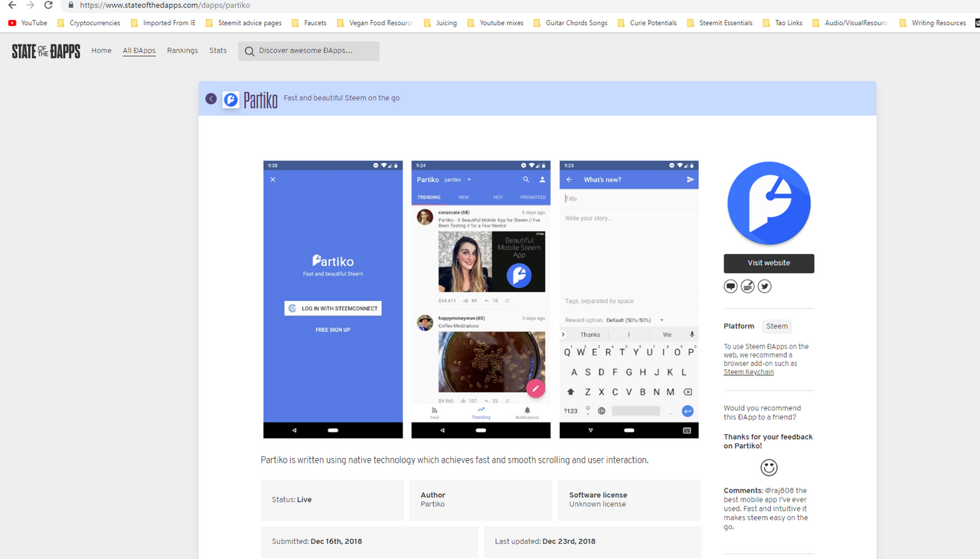Image resolution: width=980 pixels, height=559 pixels.
Task: Open the Guitar Chords Songs bookmark folder
Action: coord(570,23)
